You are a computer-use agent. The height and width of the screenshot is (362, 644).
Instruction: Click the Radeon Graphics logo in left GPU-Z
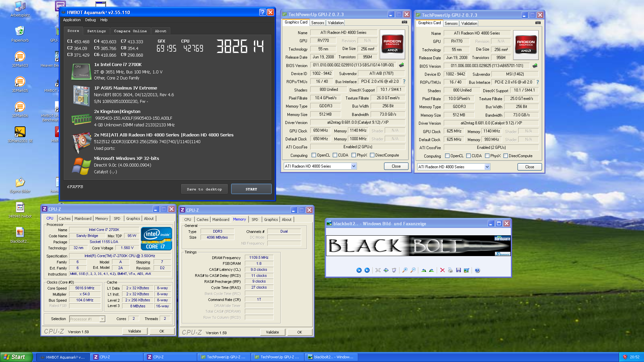[x=392, y=45]
